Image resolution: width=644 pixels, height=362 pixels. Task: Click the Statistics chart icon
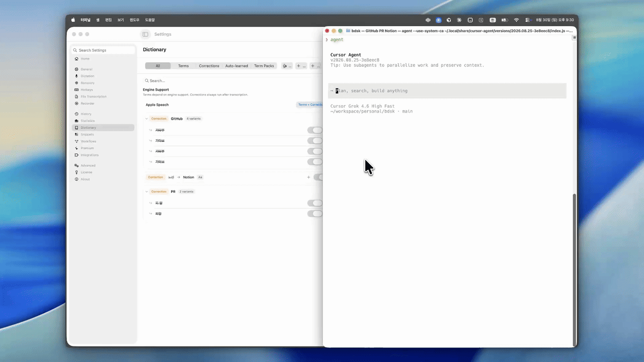pos(76,121)
